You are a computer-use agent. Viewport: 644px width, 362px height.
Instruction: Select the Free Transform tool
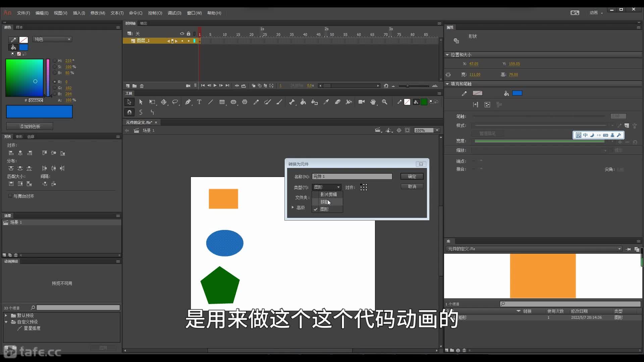click(152, 102)
